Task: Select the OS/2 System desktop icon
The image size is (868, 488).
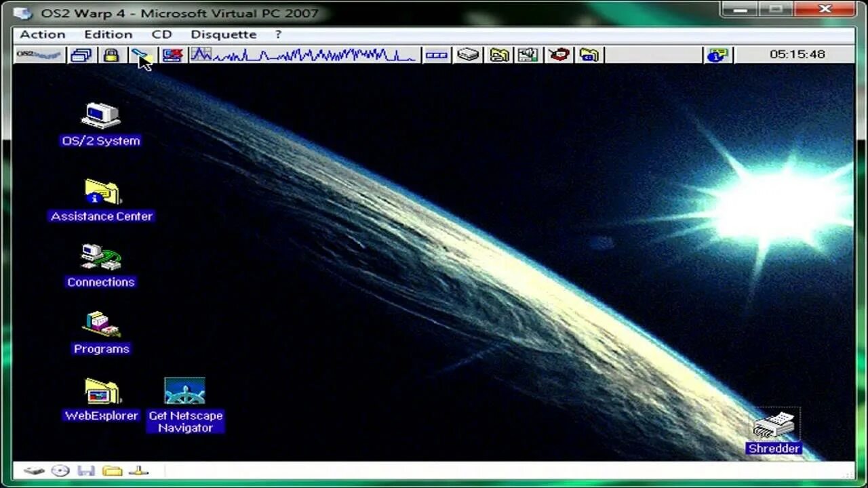Action: pos(101,125)
